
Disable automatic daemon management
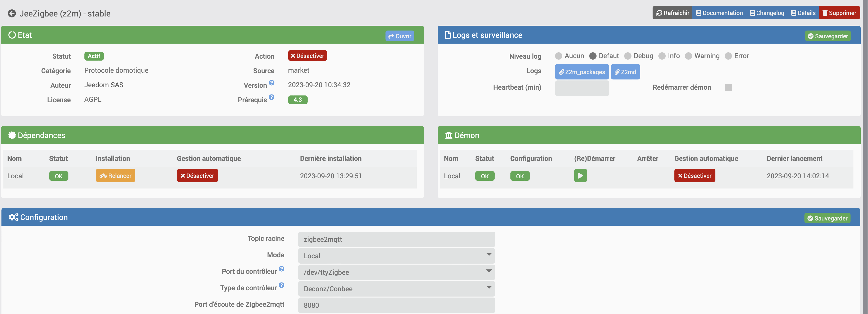(x=695, y=176)
